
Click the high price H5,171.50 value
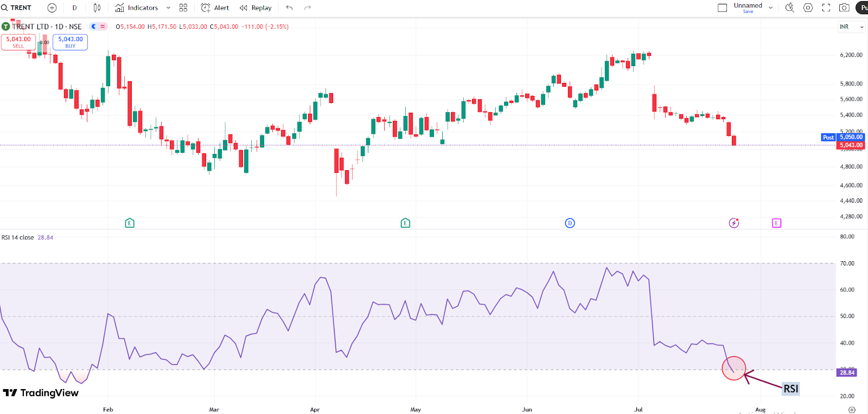[162, 27]
